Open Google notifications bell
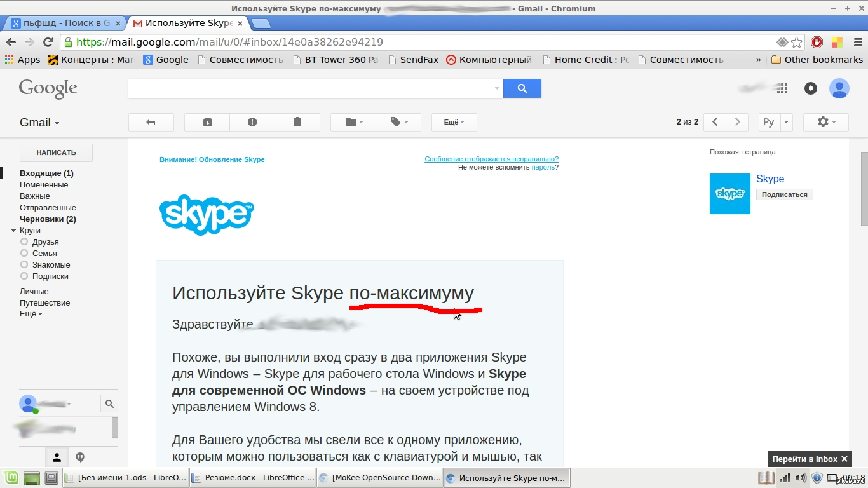This screenshot has width=868, height=488. (811, 88)
